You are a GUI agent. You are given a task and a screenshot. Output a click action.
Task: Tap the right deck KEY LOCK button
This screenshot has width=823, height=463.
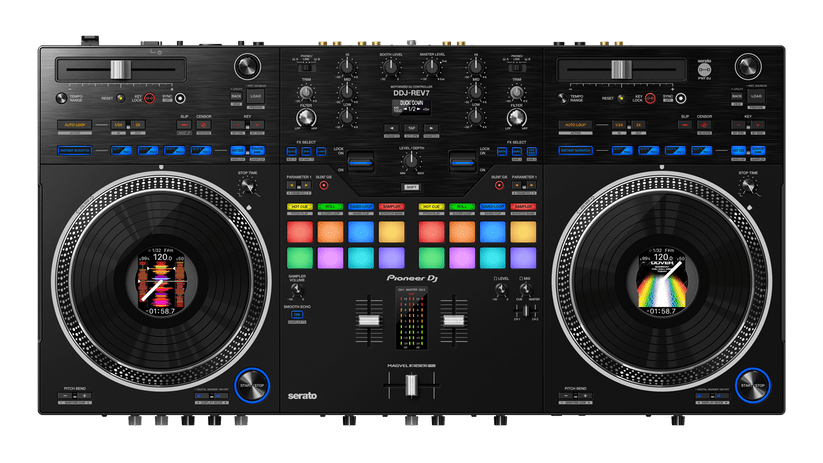point(650,98)
